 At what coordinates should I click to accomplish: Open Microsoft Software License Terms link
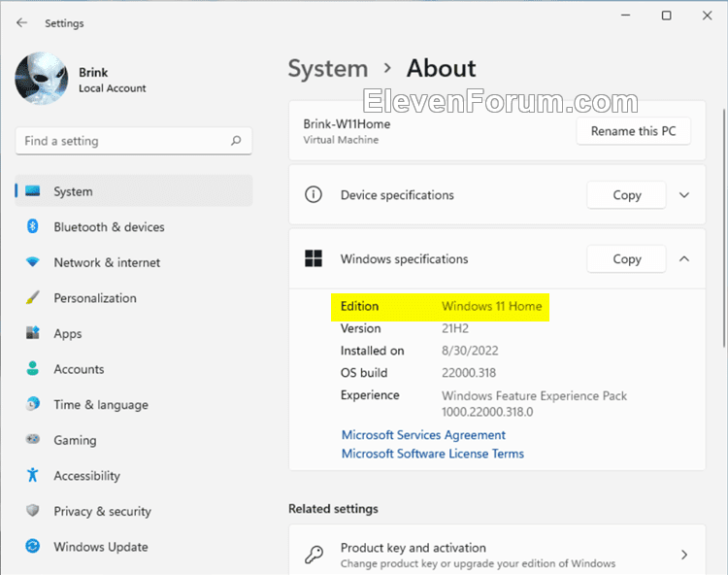point(433,454)
